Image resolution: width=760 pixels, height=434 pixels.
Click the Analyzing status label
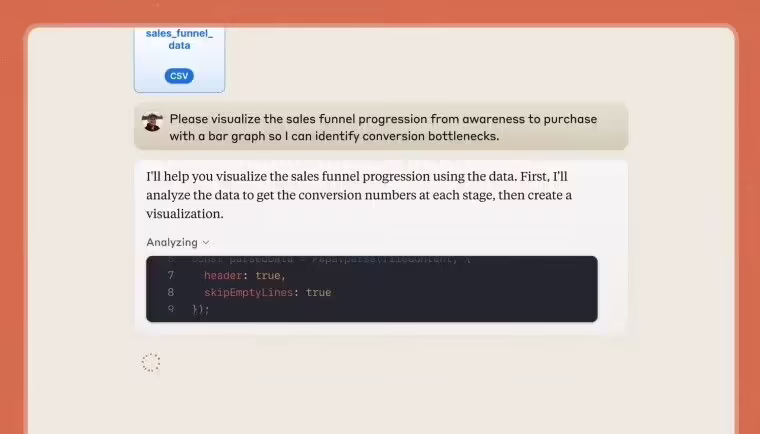(x=172, y=242)
